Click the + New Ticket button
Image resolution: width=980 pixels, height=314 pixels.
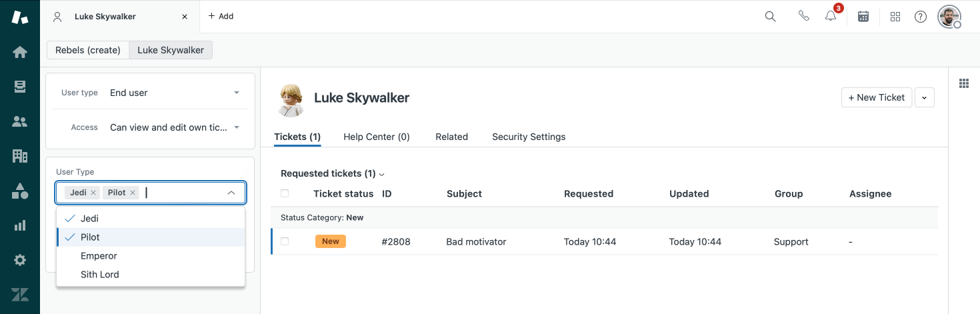tap(876, 97)
